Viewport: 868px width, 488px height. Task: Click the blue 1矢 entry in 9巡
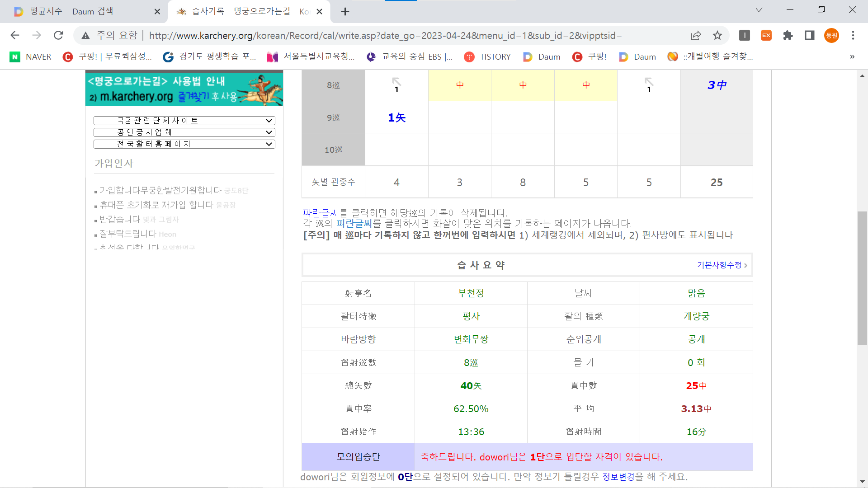click(x=396, y=117)
